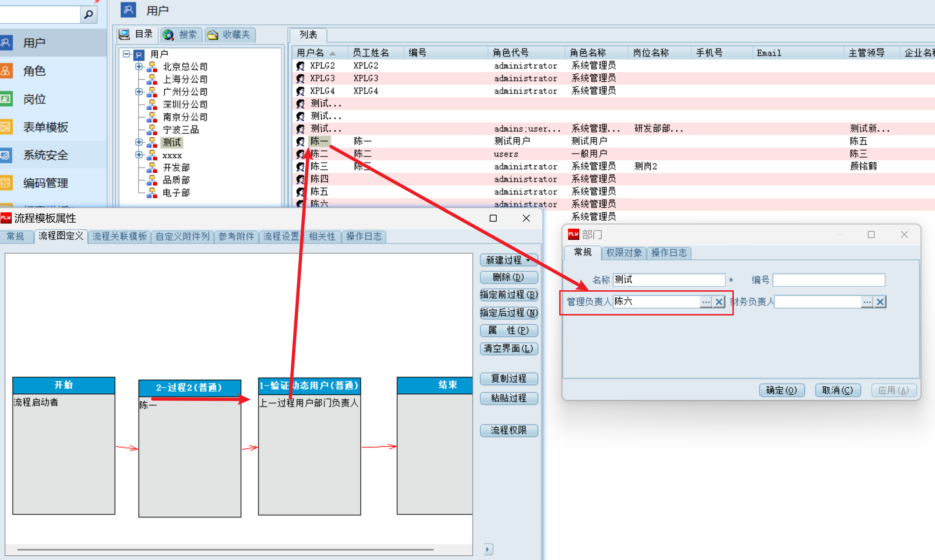Switch to the 权限对象 tab

pos(624,253)
